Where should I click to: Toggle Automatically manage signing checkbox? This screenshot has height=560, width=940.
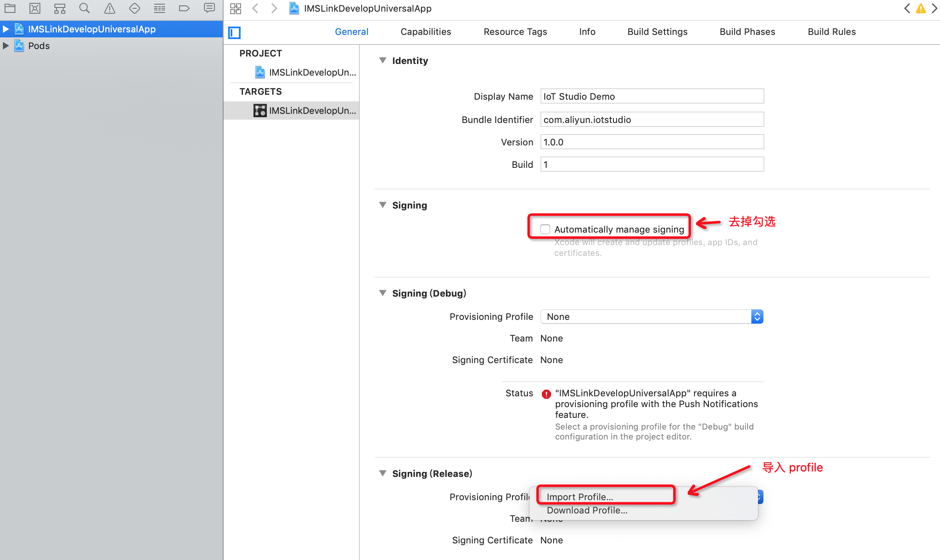(x=545, y=229)
